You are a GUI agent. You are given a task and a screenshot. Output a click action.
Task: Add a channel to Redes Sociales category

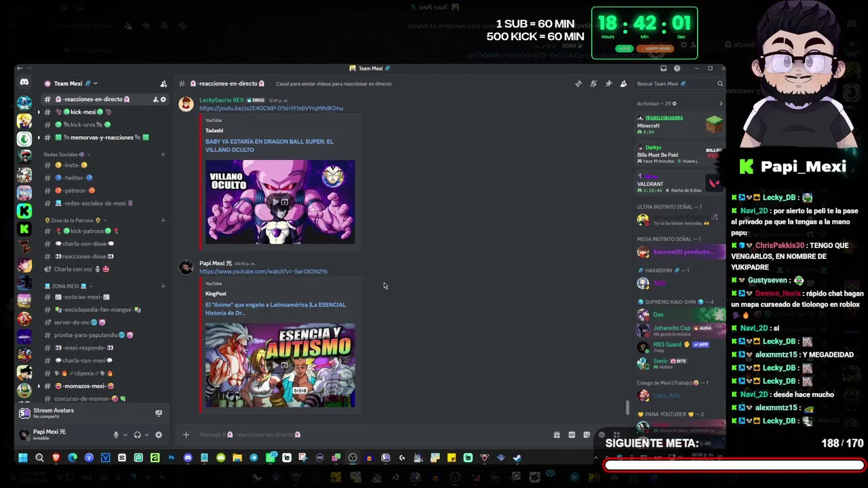tap(163, 155)
